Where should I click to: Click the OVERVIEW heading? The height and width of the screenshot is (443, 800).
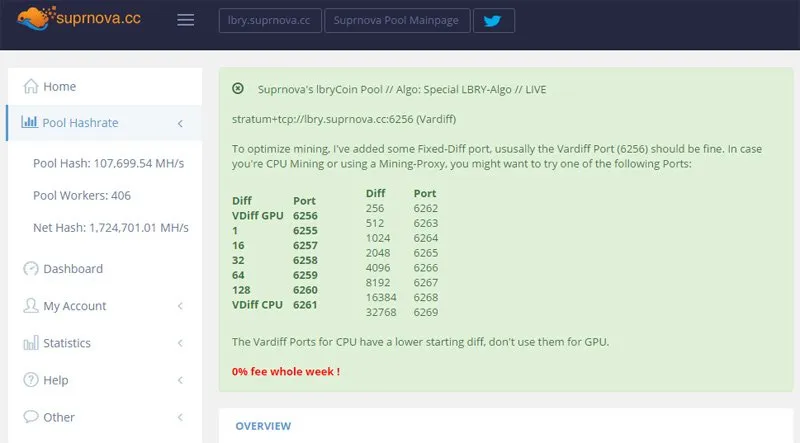pos(263,426)
